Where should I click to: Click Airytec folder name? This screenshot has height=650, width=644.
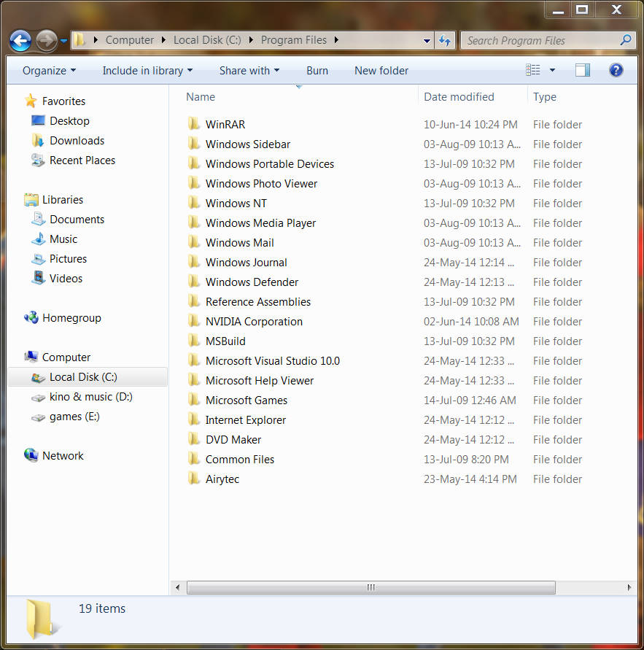click(x=222, y=479)
